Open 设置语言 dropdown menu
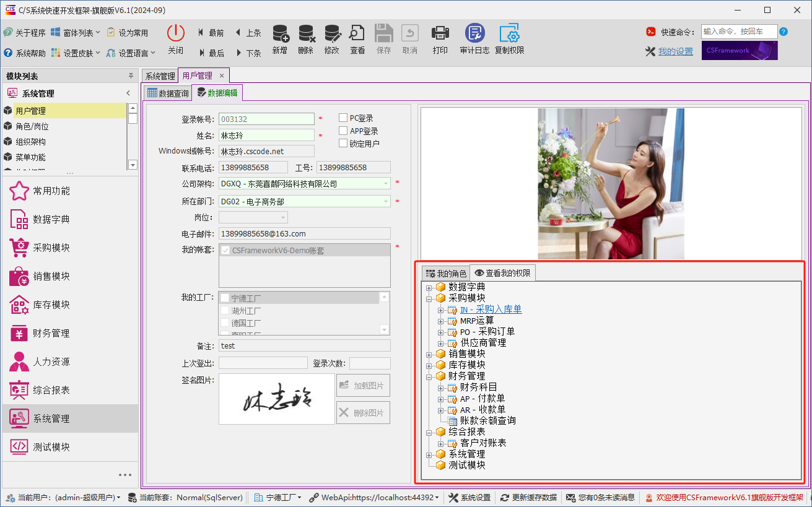The width and height of the screenshot is (812, 507). pyautogui.click(x=131, y=53)
